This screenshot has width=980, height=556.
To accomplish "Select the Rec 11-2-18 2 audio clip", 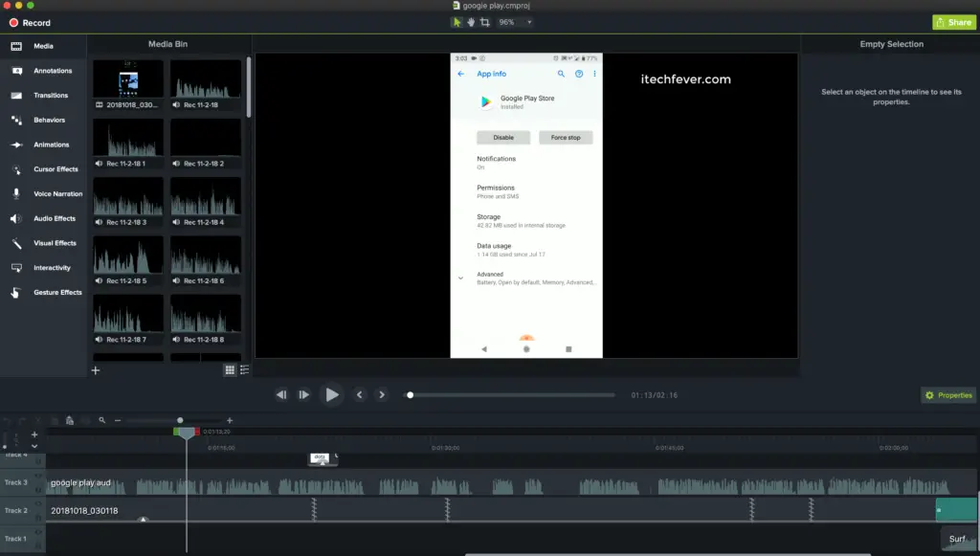I will pyautogui.click(x=206, y=144).
